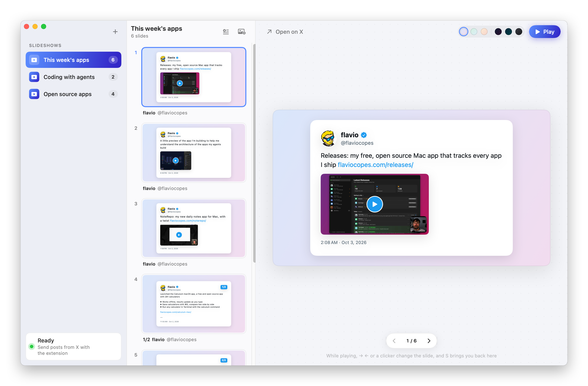The image size is (588, 386).
Task: Click the 2:08 AM · Oct 3, 2026 timestamp
Action: pyautogui.click(x=343, y=242)
